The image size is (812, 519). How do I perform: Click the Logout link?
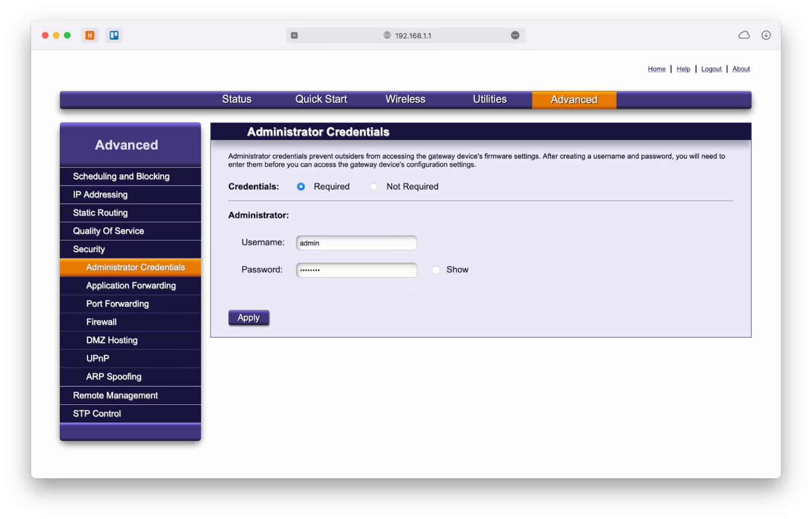click(x=711, y=69)
